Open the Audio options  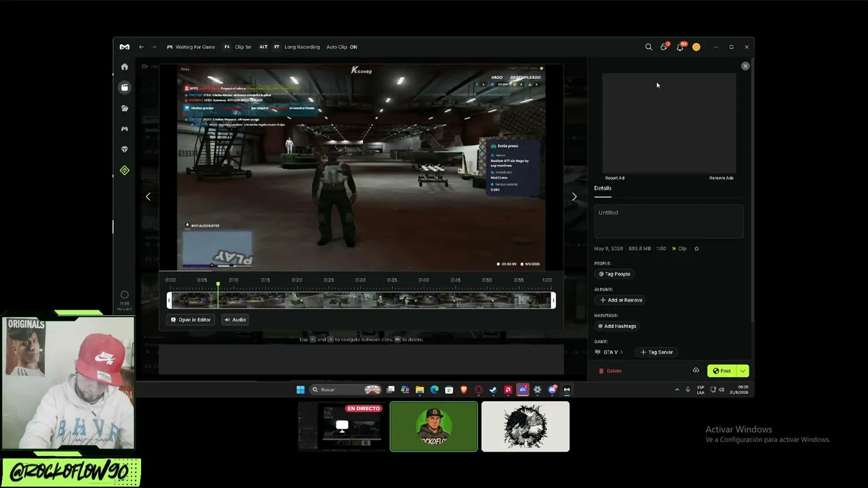tap(235, 320)
